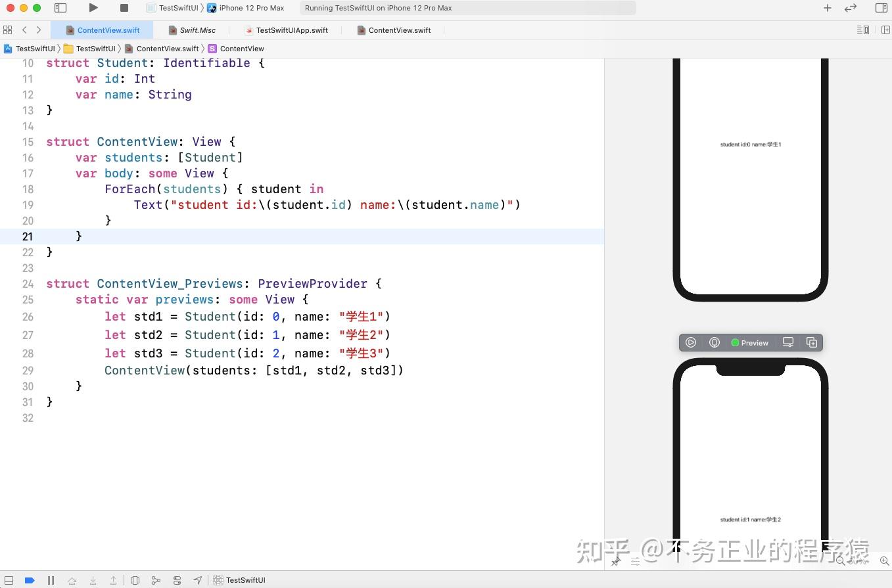Activate Simulate Location in debug bar
Screen dimensions: 892x588
tap(198, 580)
